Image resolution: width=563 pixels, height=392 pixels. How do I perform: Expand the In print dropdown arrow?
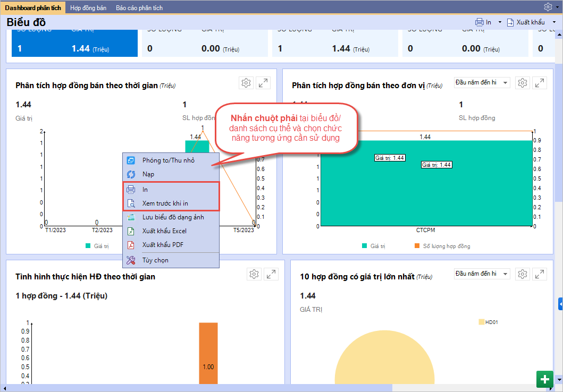point(500,22)
